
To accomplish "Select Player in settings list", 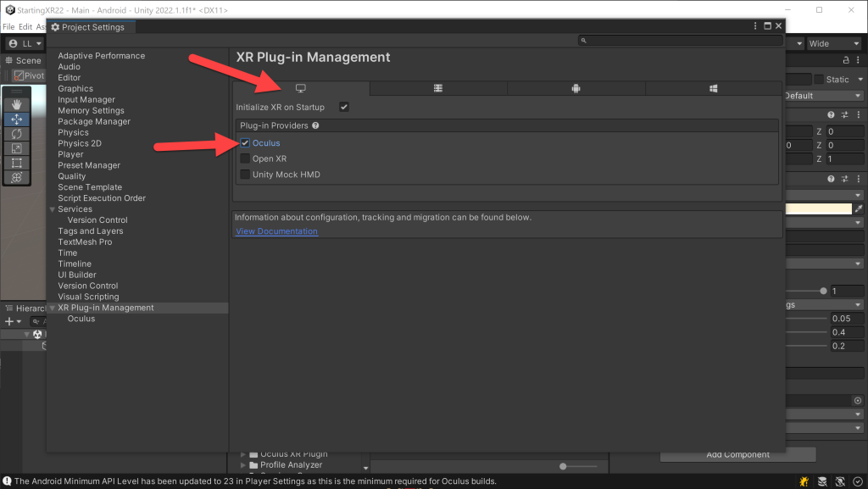I will click(71, 154).
